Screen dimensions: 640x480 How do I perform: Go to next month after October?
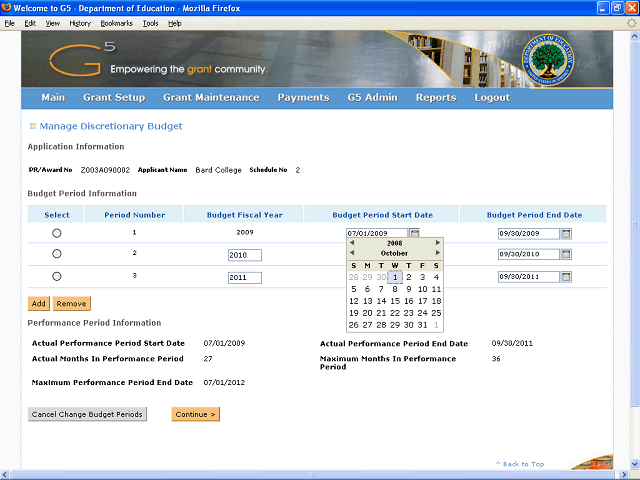437,253
